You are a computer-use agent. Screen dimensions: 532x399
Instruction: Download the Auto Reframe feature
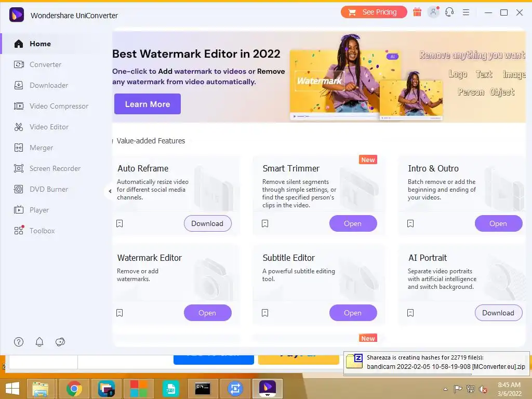pos(208,223)
